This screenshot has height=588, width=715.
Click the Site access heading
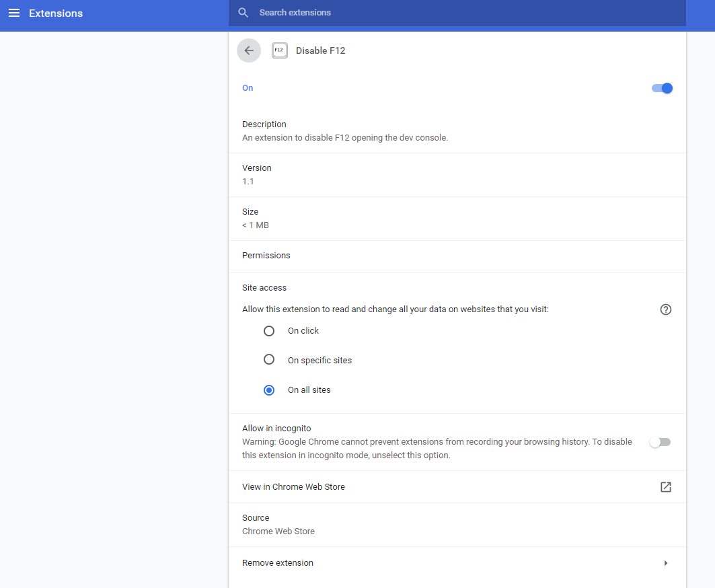(x=264, y=288)
